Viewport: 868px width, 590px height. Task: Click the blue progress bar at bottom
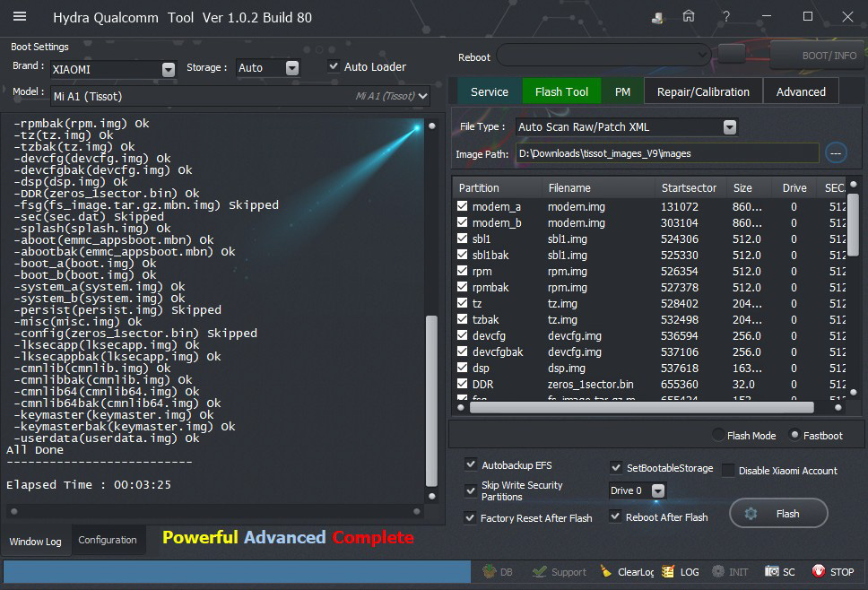tap(237, 572)
